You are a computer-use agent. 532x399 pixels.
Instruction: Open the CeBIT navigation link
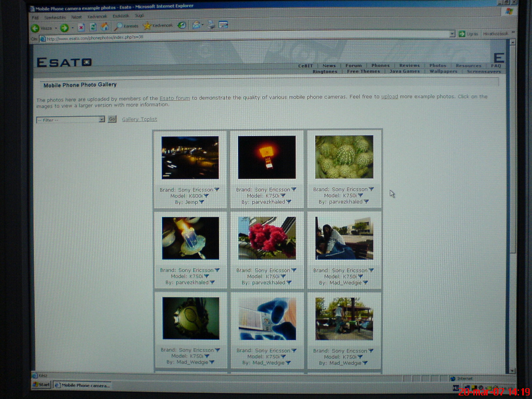tap(305, 66)
